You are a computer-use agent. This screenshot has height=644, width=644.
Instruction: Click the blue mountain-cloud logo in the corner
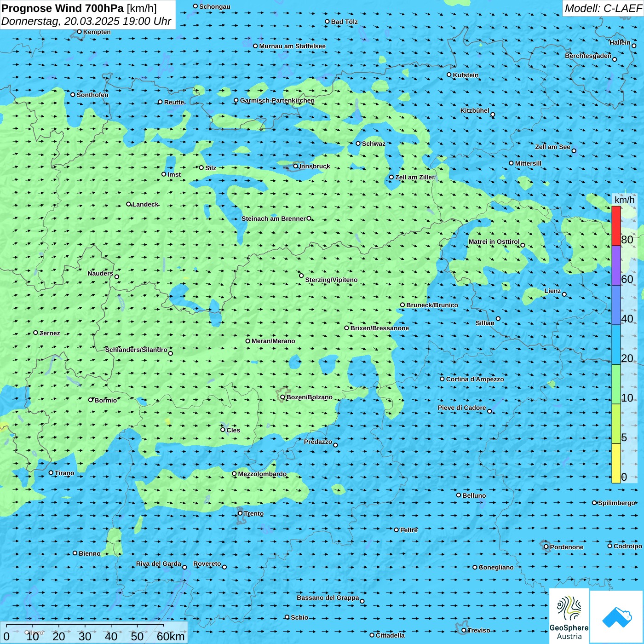pos(617,617)
